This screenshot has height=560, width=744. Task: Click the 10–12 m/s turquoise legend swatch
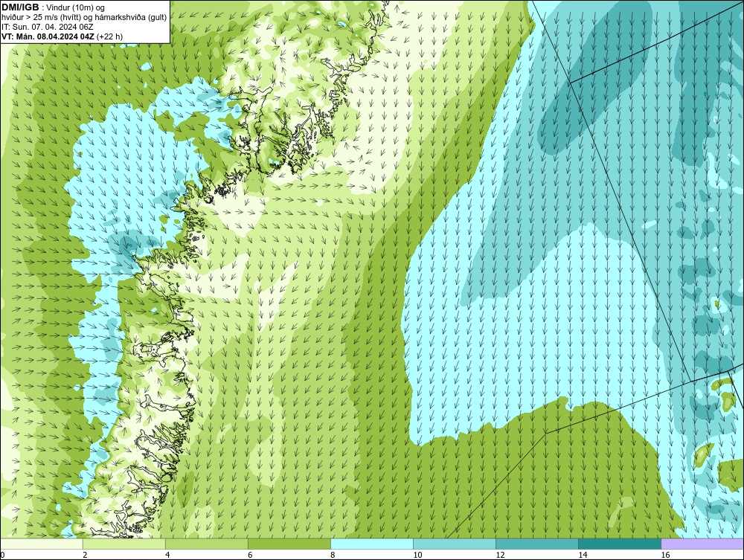click(x=455, y=544)
